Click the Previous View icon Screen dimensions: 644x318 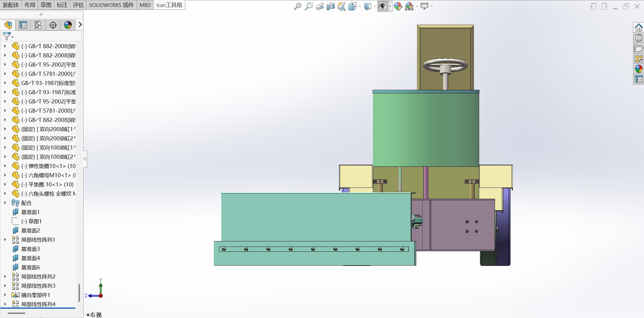coord(319,6)
